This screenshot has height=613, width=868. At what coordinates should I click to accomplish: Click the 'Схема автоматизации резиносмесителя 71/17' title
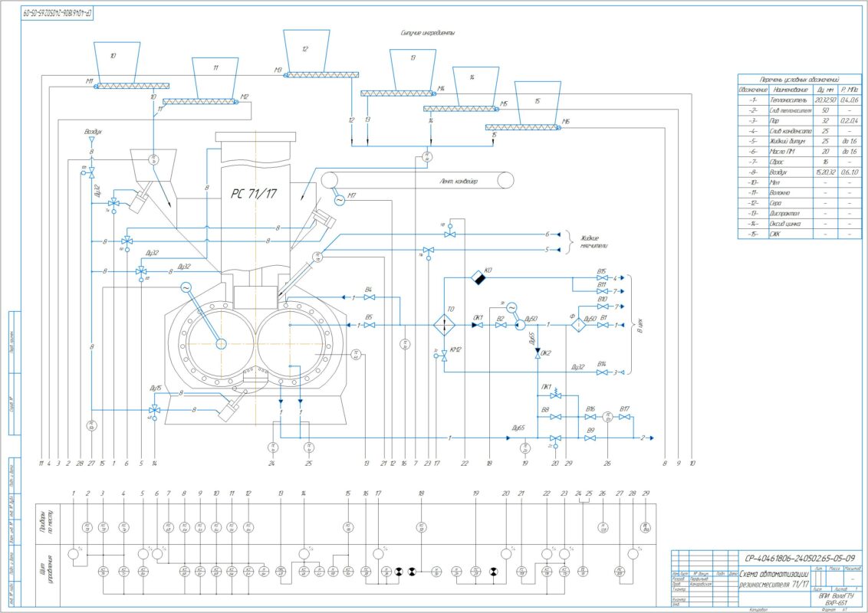774,579
